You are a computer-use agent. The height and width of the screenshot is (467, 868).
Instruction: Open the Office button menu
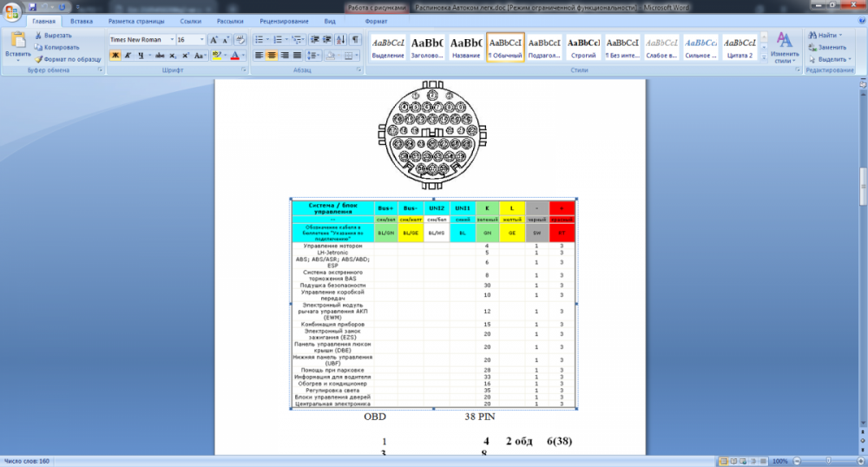point(11,11)
